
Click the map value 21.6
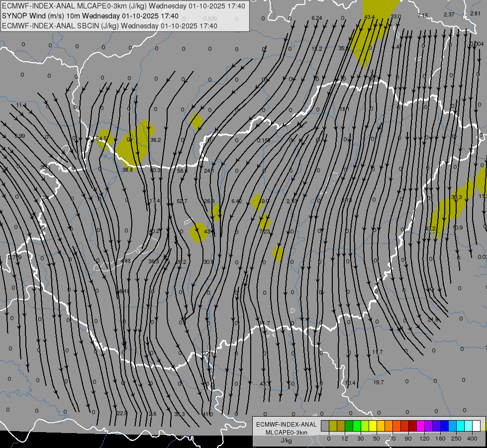(433, 320)
